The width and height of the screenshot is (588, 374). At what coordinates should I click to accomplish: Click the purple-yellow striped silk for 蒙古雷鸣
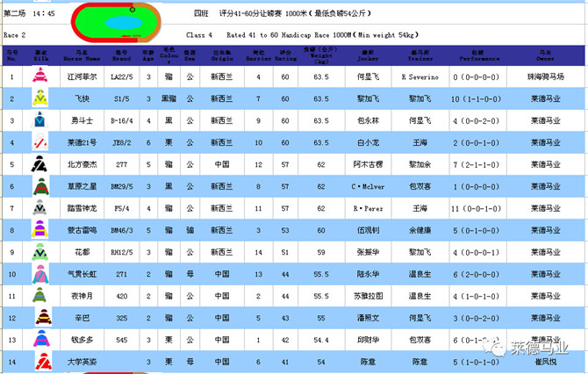[39, 230]
